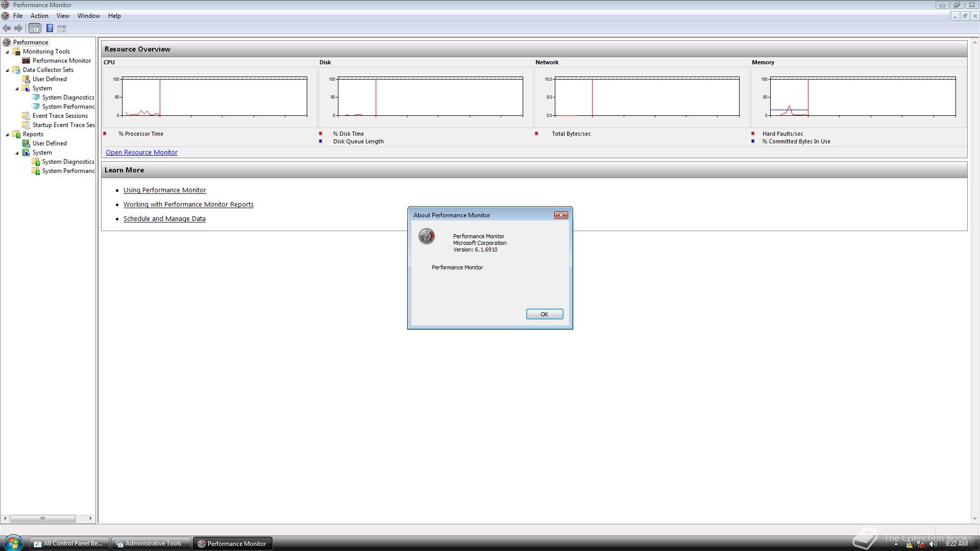The height and width of the screenshot is (551, 980).
Task: Click the Startup Event Trace Sessions icon
Action: (x=26, y=125)
